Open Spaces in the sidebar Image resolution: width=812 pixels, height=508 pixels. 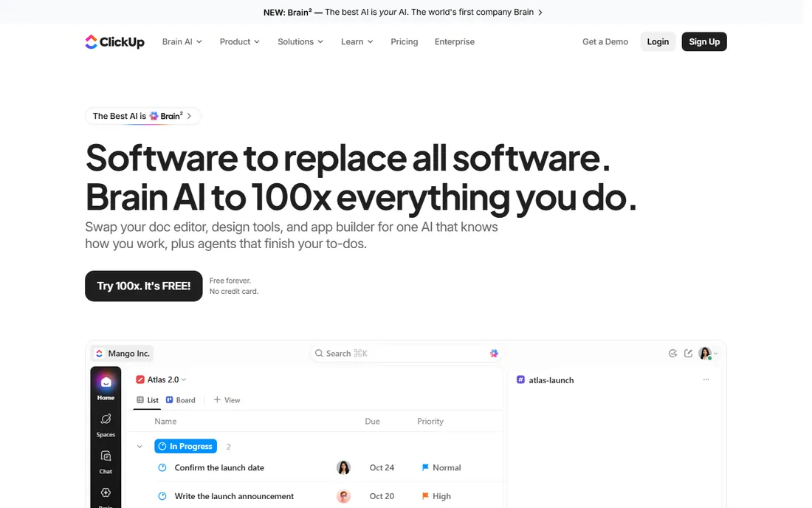click(106, 425)
